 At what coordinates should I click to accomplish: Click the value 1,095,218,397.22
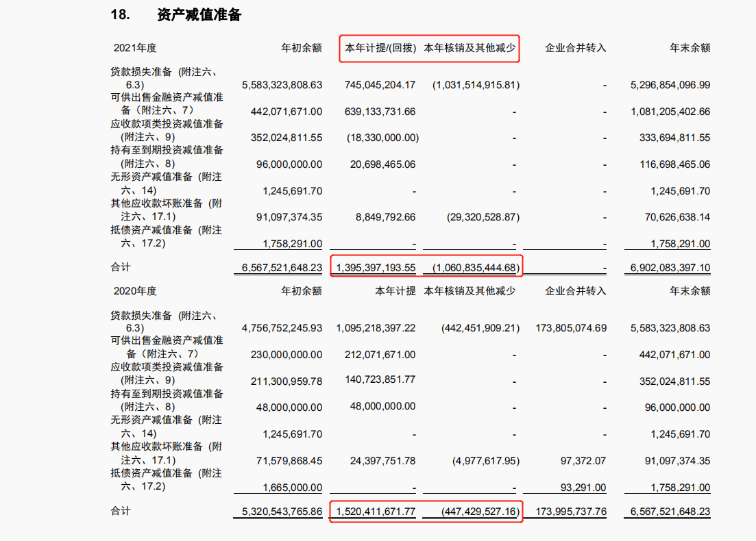pos(376,328)
